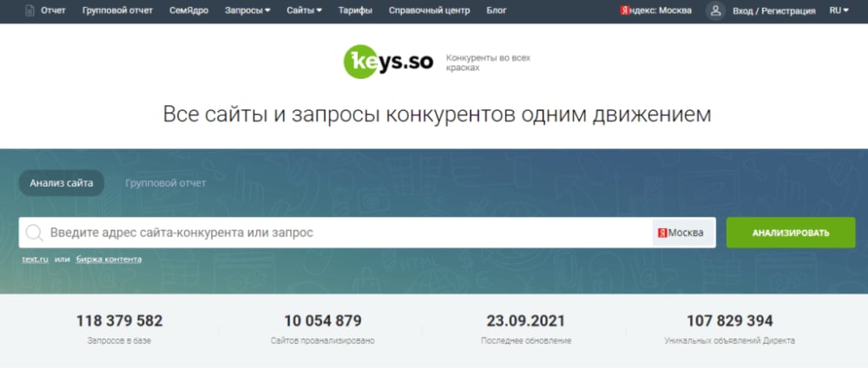Click the 107 829 394 ads count
The height and width of the screenshot is (375, 868).
coord(730,320)
